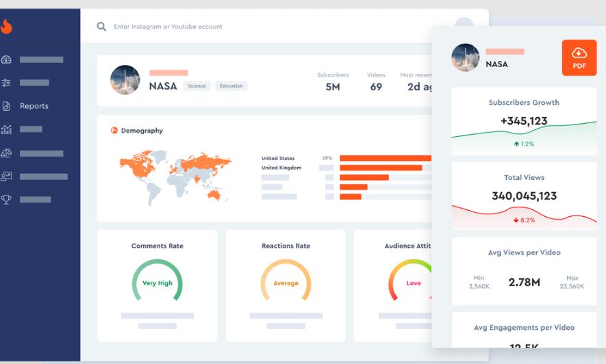Click the presentation board icon in the sidebar
The image size is (606, 364).
(x=6, y=177)
